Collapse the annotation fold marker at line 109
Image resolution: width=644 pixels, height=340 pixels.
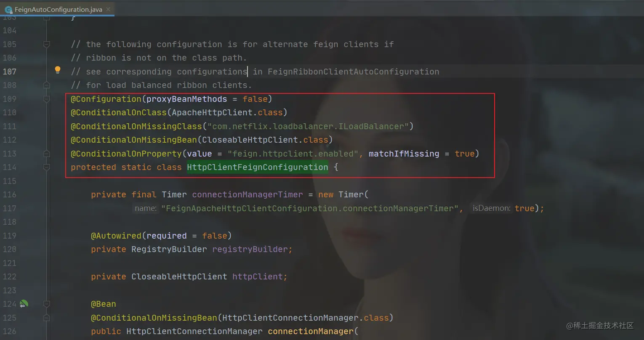coord(47,99)
